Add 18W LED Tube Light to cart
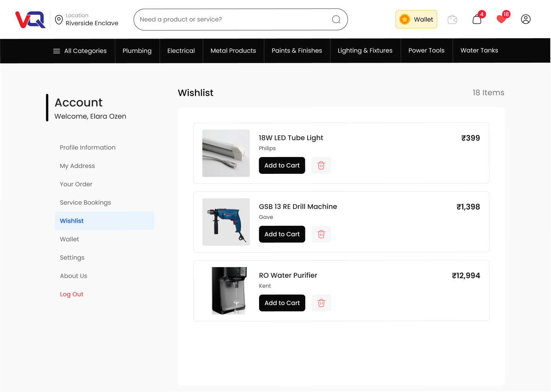The image size is (551, 392). (x=282, y=165)
